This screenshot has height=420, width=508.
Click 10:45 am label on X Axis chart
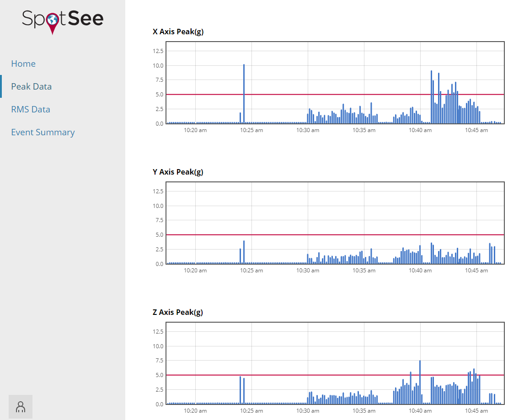click(x=476, y=130)
